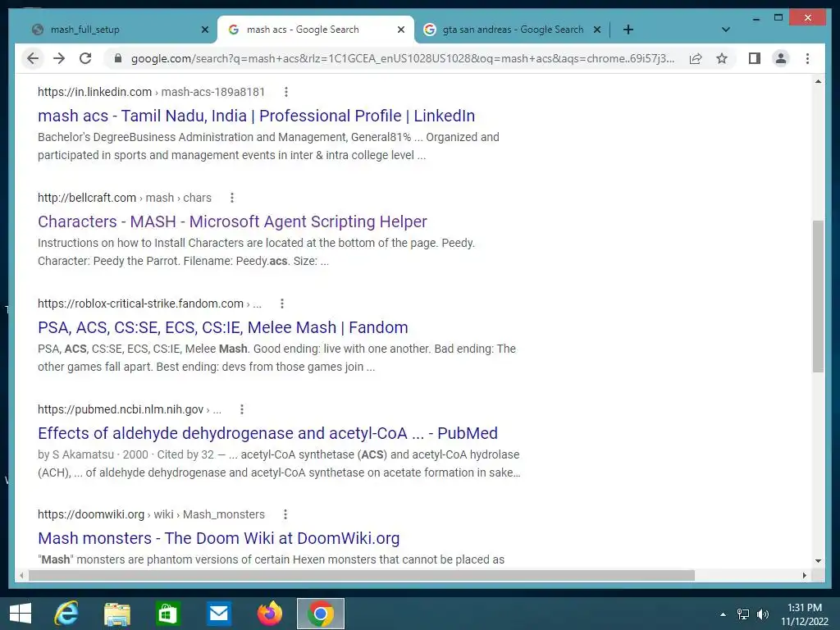Open the mash acs LinkedIn profile link
Screen dimensions: 840x630
[256, 116]
